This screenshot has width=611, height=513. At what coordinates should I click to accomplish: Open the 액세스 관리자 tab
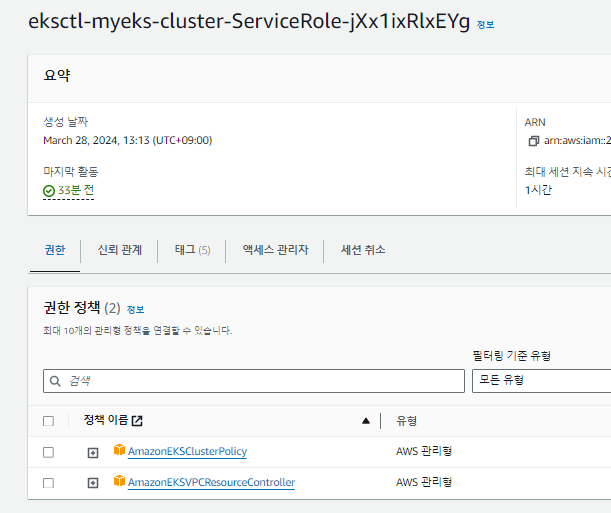click(x=275, y=250)
